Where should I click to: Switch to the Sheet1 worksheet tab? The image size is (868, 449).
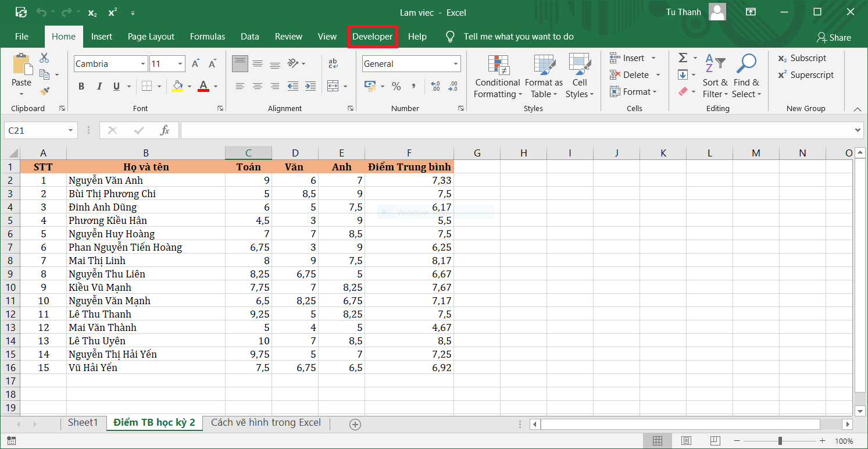tap(83, 423)
